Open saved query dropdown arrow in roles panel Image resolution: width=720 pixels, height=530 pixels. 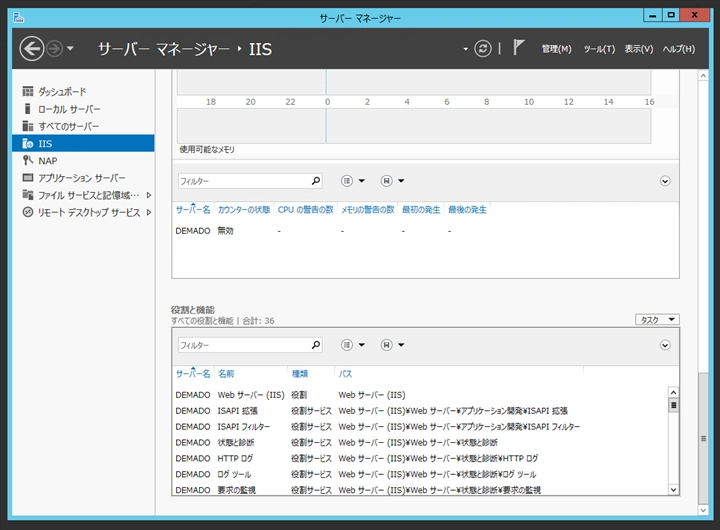tap(401, 345)
